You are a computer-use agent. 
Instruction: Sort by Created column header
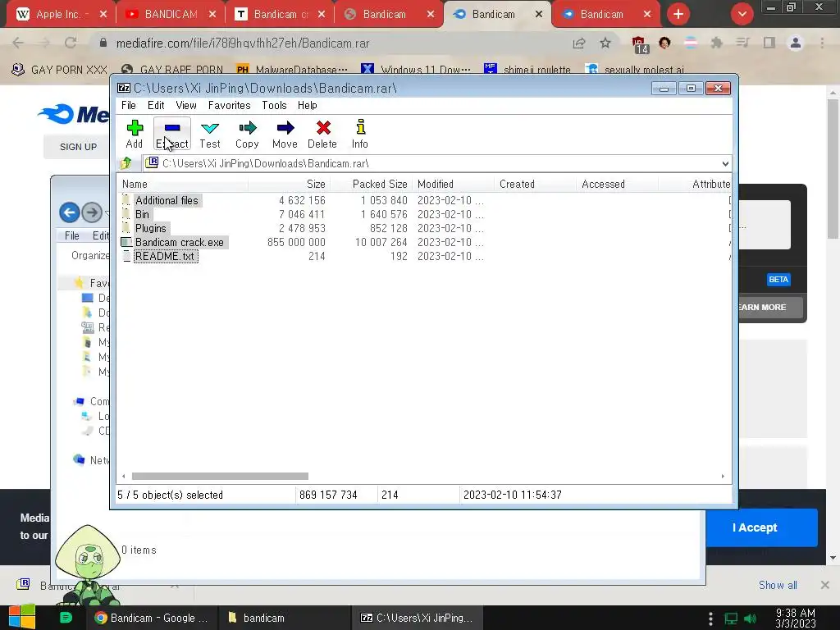coord(535,185)
